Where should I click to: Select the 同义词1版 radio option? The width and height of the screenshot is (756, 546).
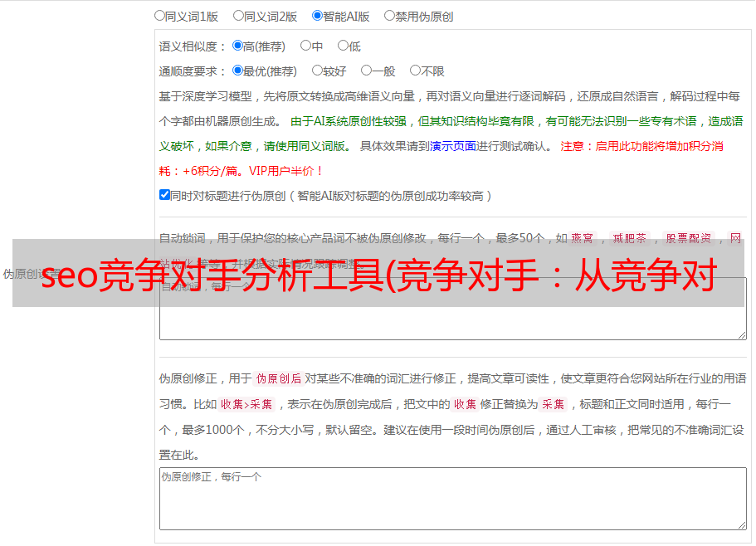[159, 16]
